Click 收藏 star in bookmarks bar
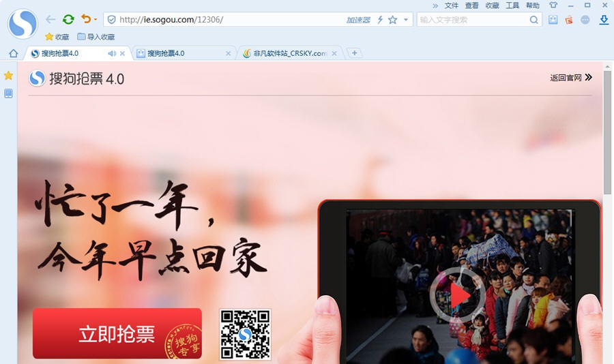The width and height of the screenshot is (614, 364). point(57,37)
